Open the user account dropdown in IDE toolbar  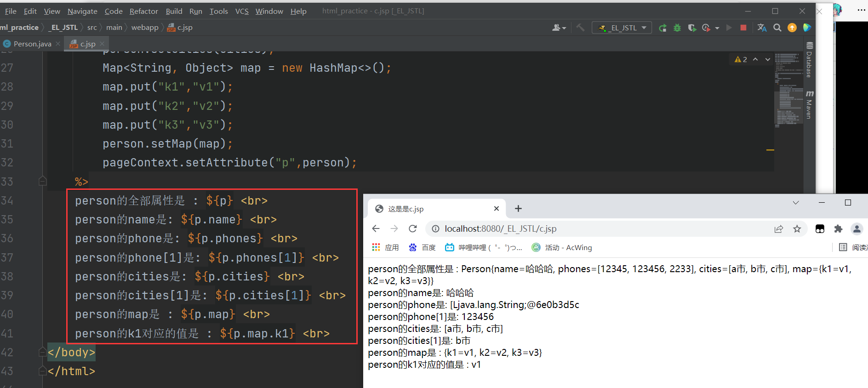(559, 28)
